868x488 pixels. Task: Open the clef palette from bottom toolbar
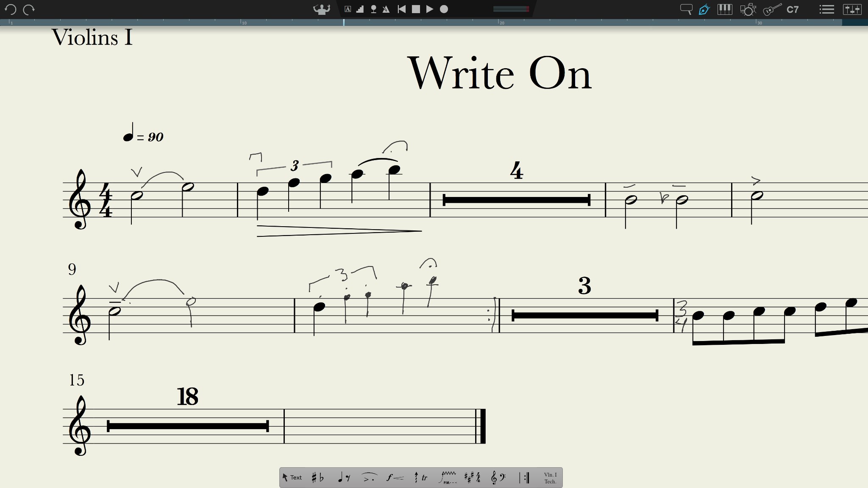(497, 477)
